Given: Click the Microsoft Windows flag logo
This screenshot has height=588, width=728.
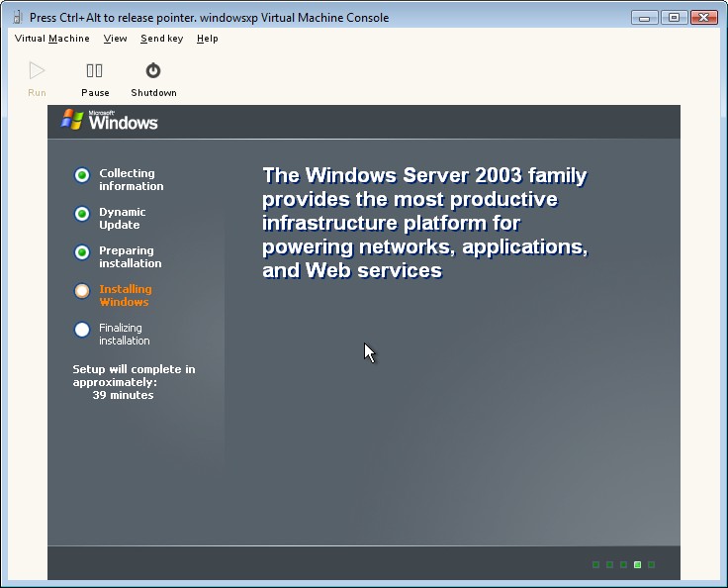Looking at the screenshot, I should (73, 120).
